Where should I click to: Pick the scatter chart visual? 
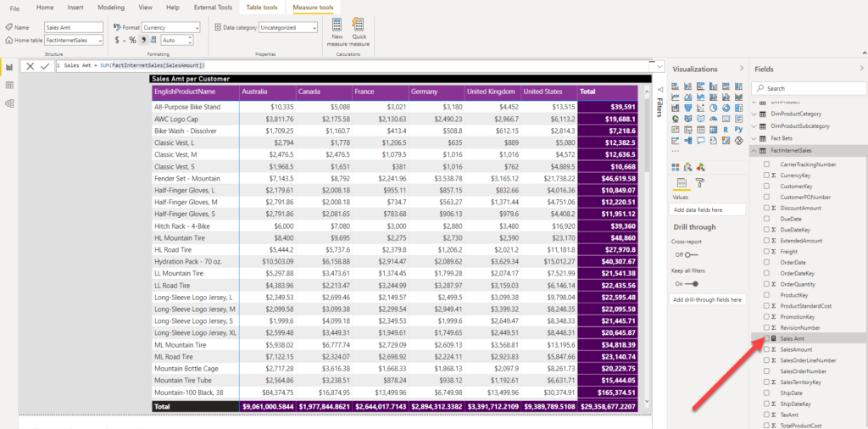pos(701,108)
